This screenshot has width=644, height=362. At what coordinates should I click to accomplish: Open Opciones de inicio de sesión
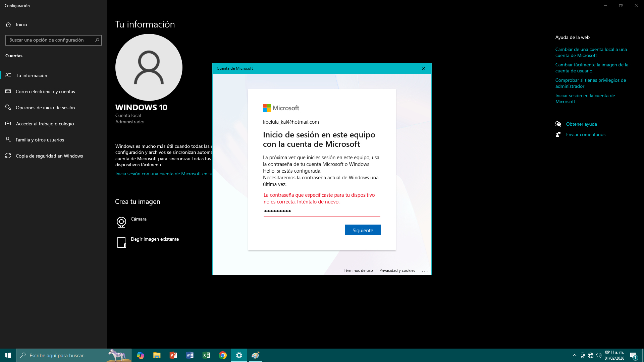[x=54, y=108]
